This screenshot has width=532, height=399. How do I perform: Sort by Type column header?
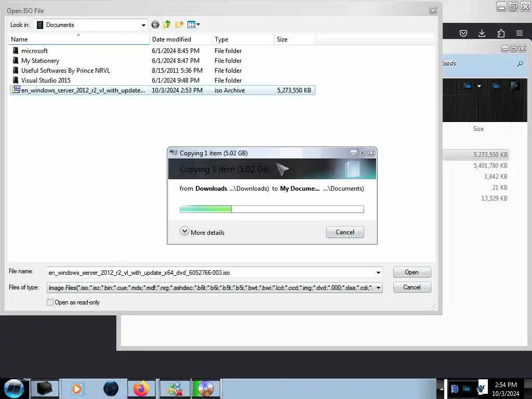coord(243,39)
